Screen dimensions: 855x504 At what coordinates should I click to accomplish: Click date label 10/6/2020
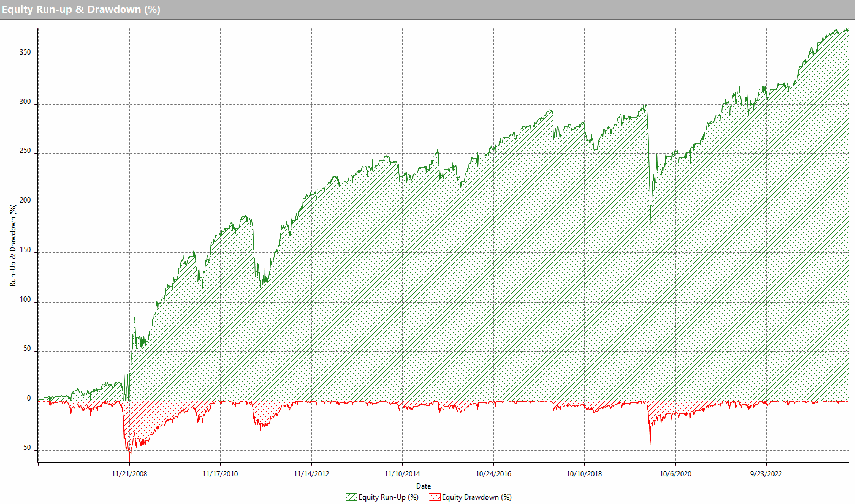(x=675, y=473)
